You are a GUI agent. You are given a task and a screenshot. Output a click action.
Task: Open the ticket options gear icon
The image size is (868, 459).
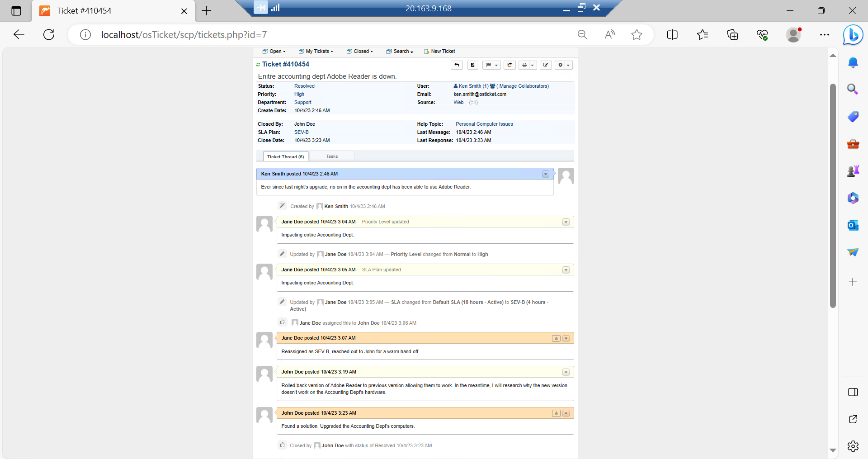pyautogui.click(x=561, y=65)
